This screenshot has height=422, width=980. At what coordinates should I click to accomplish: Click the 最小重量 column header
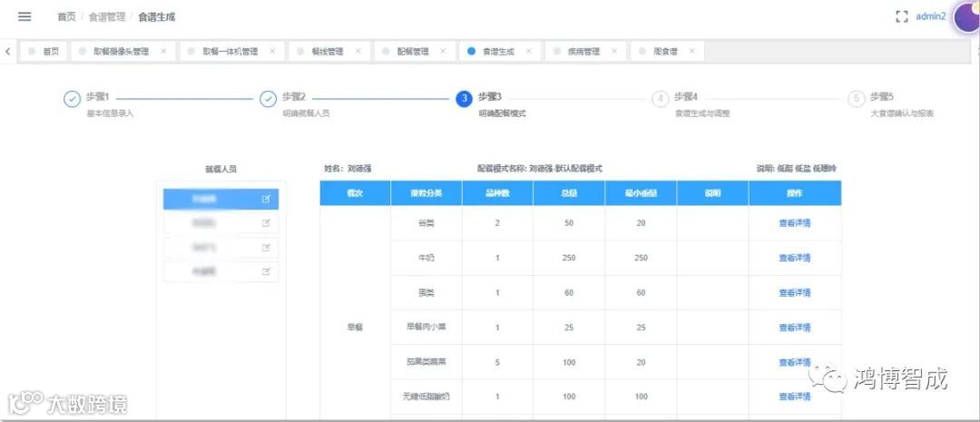(641, 193)
